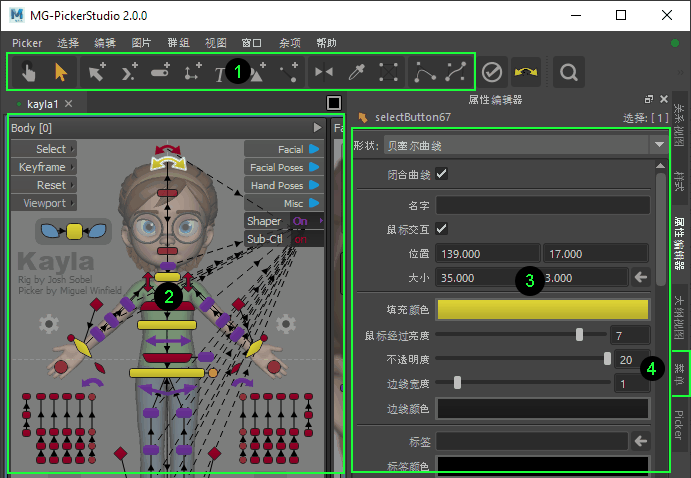Screen dimensions: 691x478
Task: Toggle the 闭合曲线 checkbox
Action: [442, 174]
